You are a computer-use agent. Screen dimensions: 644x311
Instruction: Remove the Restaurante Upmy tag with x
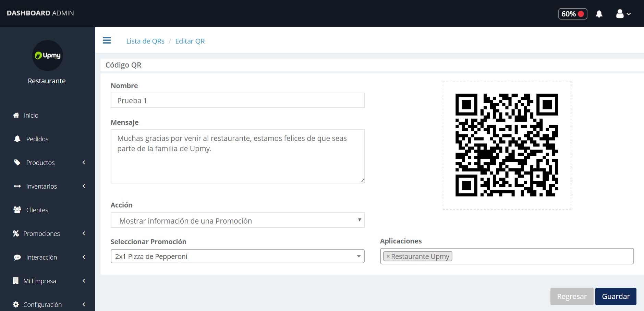[x=388, y=256]
